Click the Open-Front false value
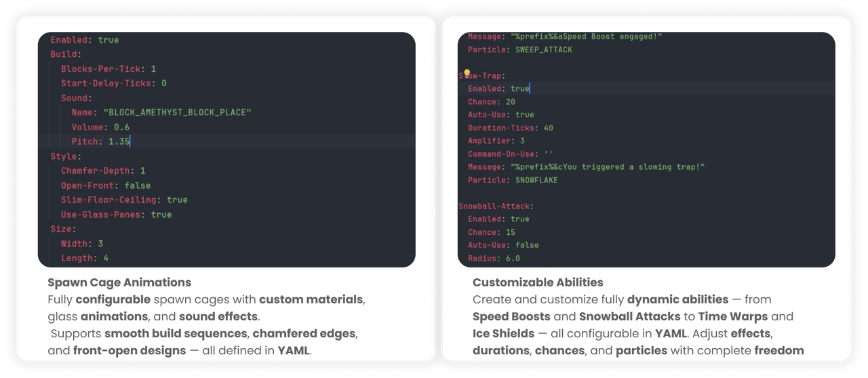Image resolution: width=868 pixels, height=378 pixels. pyautogui.click(x=138, y=185)
